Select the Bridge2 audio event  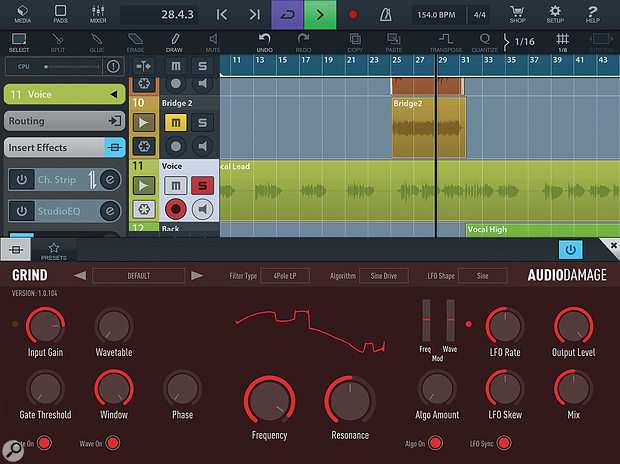point(429,128)
